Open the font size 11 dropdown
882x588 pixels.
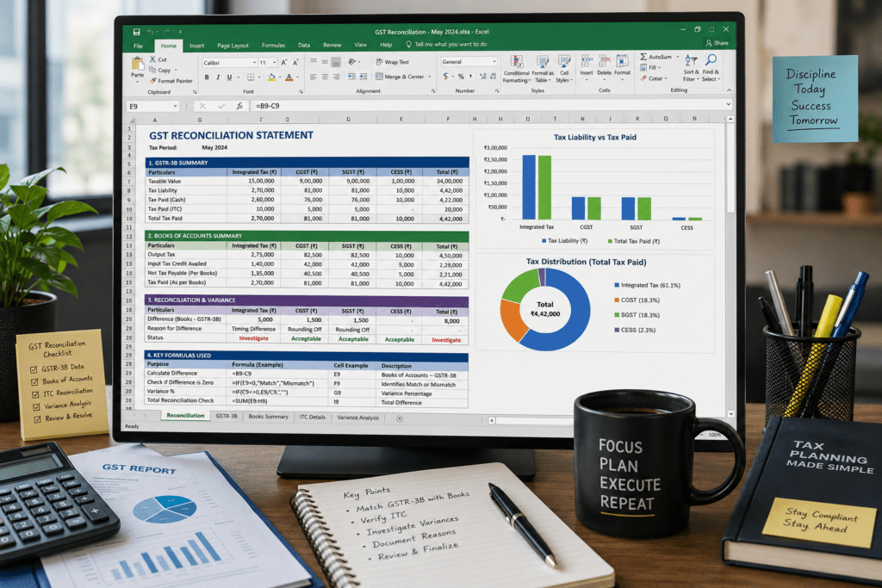click(274, 62)
